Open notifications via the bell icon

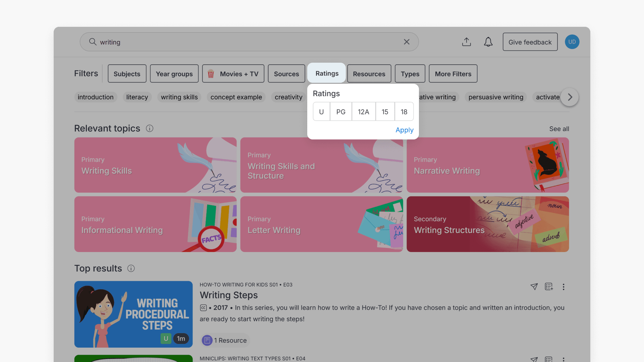pos(488,42)
